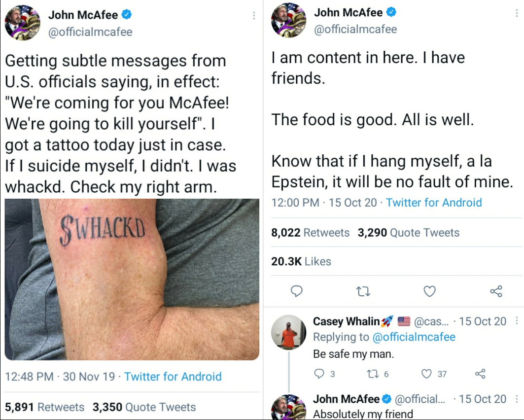Tap the heart icon on Casey Whalin's reply
This screenshot has height=420, width=524.
[x=425, y=374]
